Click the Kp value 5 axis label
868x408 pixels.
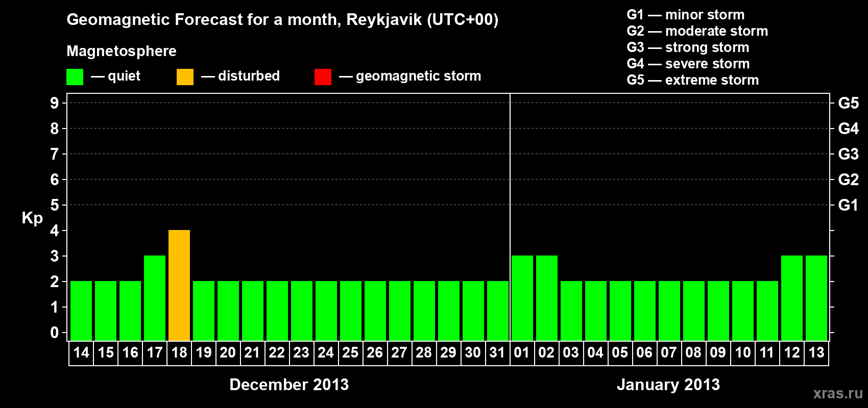(x=55, y=205)
